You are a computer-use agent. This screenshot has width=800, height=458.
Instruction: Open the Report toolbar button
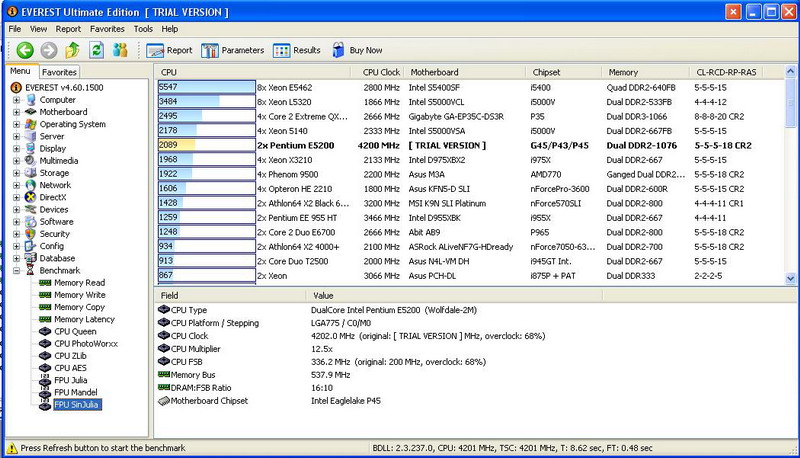[x=169, y=50]
